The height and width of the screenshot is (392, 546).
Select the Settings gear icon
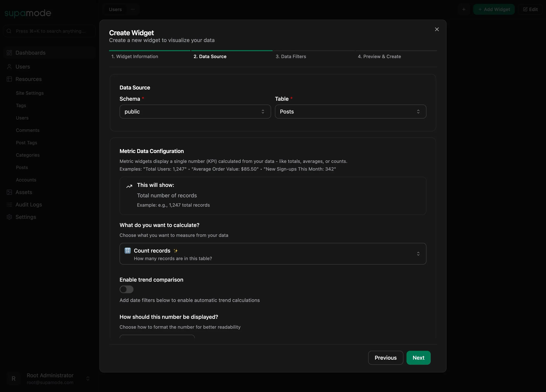click(9, 217)
